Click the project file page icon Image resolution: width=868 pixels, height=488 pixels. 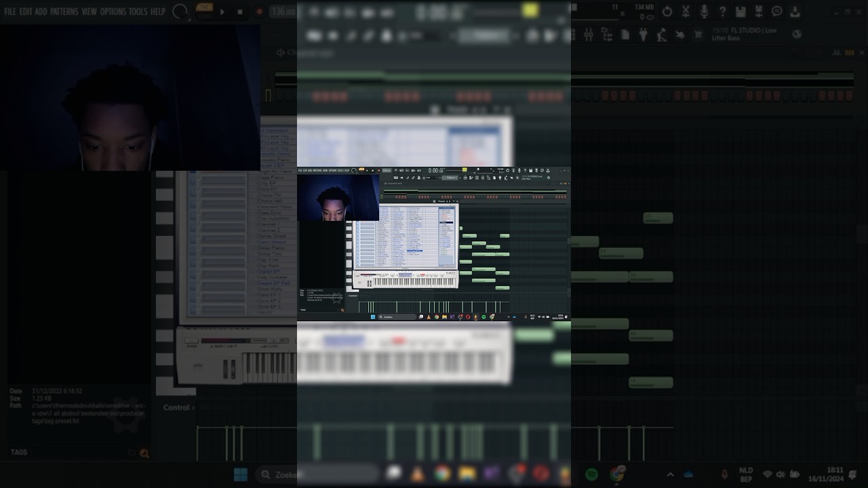[x=625, y=35]
